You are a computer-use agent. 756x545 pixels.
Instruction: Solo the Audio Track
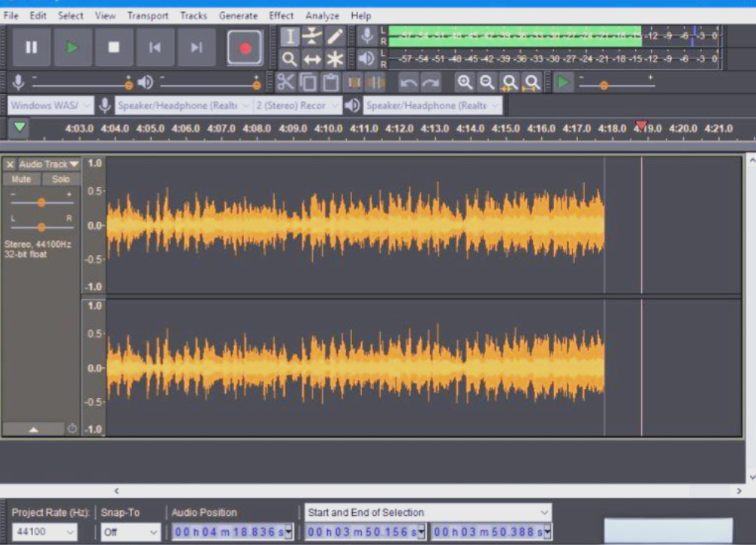point(61,179)
